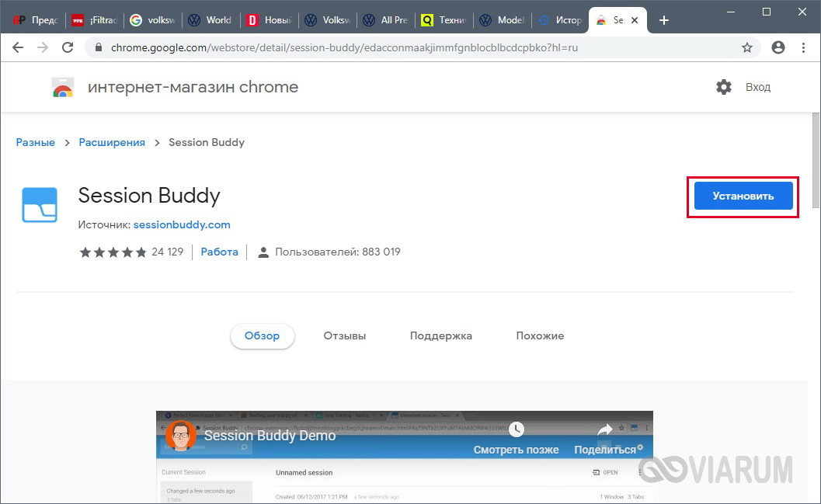Open the sessionbuddy.com source link
This screenshot has height=504, width=821.
182,224
